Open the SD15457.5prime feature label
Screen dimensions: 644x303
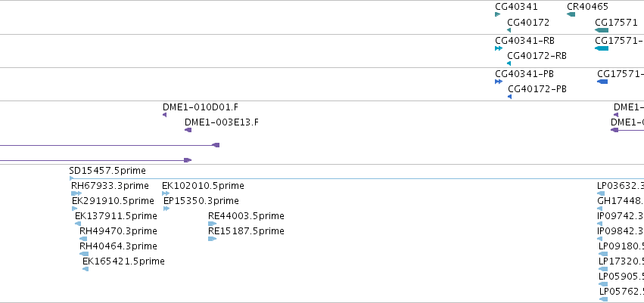pyautogui.click(x=107, y=171)
